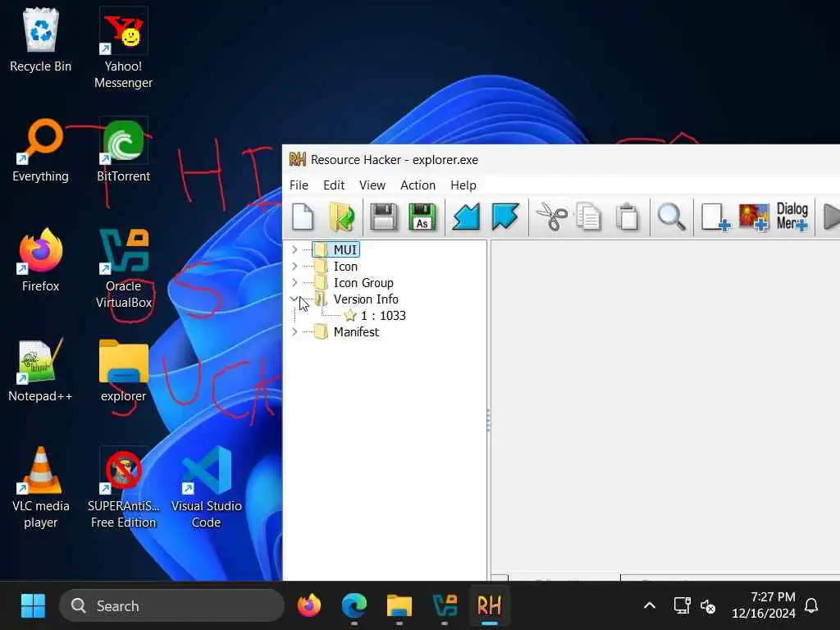Viewport: 840px width, 630px height.
Task: Open the Recycle Bin desktop icon
Action: point(41,40)
